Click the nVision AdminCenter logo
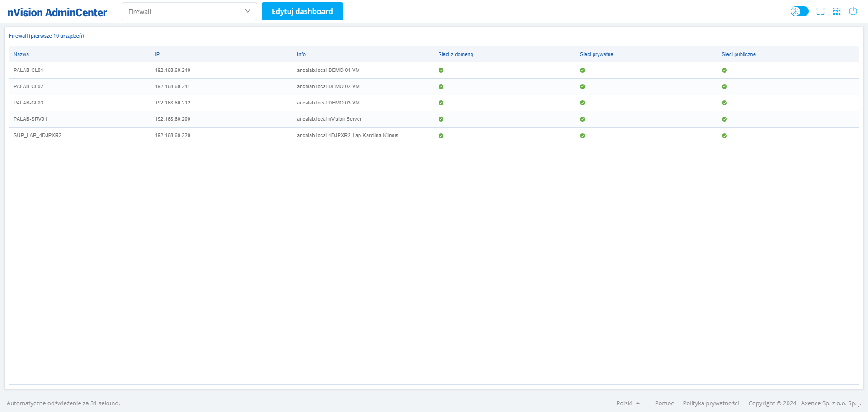Image resolution: width=868 pixels, height=412 pixels. (57, 12)
